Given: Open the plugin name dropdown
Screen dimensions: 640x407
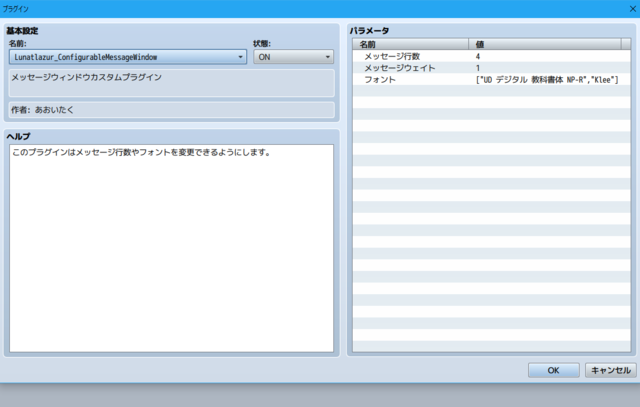Looking at the screenshot, I should click(128, 57).
